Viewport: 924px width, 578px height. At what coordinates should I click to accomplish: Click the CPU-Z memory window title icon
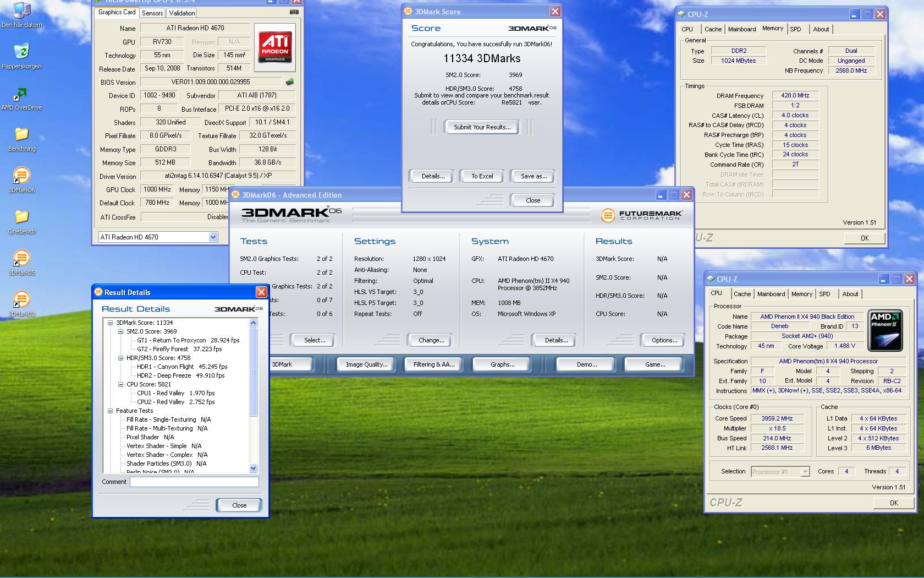click(x=681, y=14)
